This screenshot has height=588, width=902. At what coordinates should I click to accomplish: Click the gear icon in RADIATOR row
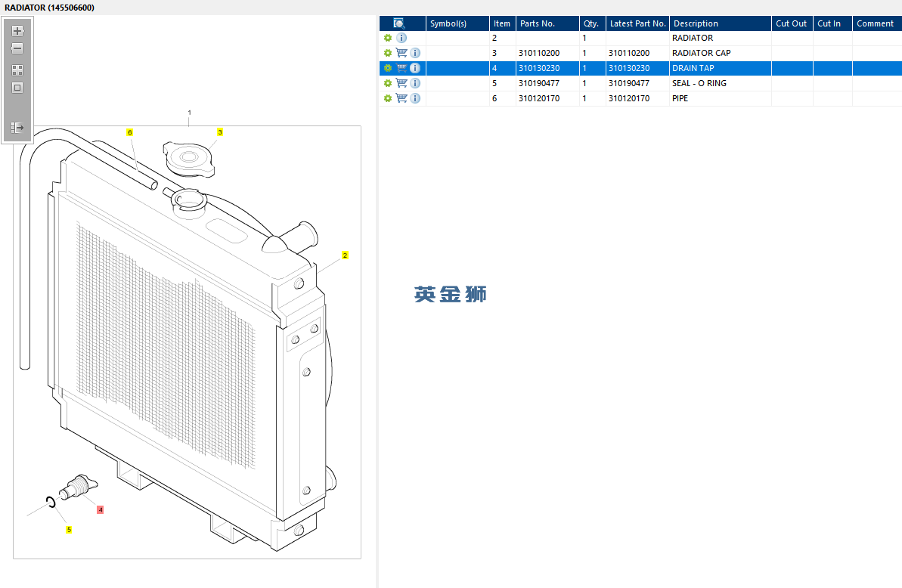click(x=388, y=38)
